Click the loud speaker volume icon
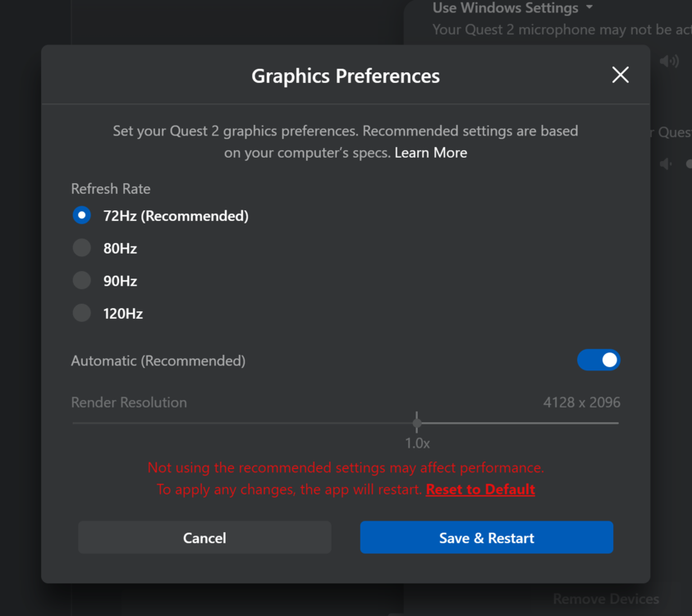Screen dimensions: 692x616 (669, 61)
